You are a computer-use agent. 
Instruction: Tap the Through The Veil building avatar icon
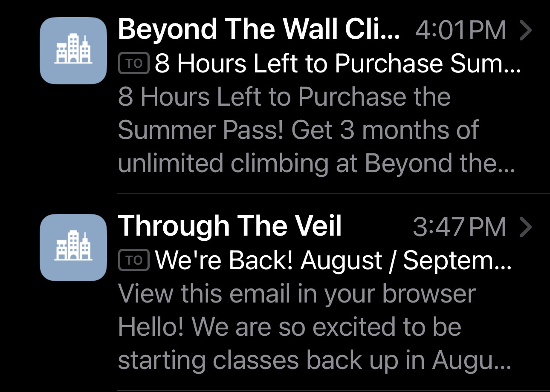[73, 247]
